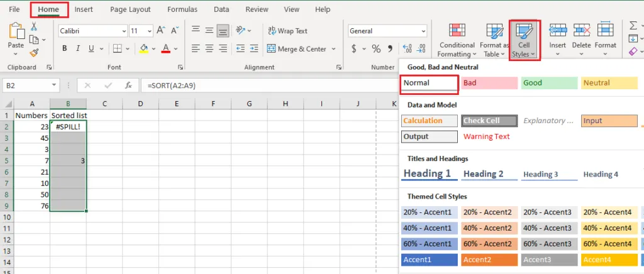
Task: Apply Percent Style number format
Action: tap(376, 49)
